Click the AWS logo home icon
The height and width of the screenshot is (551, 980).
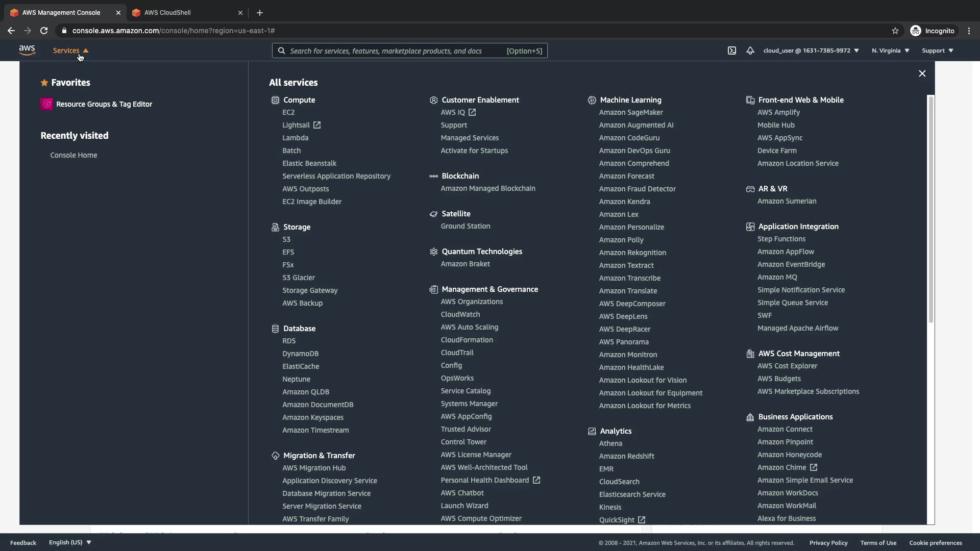click(x=27, y=50)
